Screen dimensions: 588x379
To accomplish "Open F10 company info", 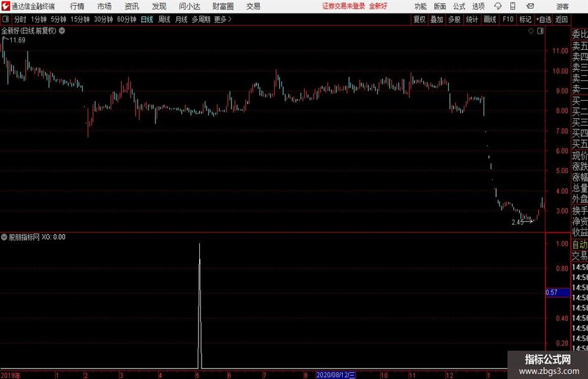I will tap(508, 19).
